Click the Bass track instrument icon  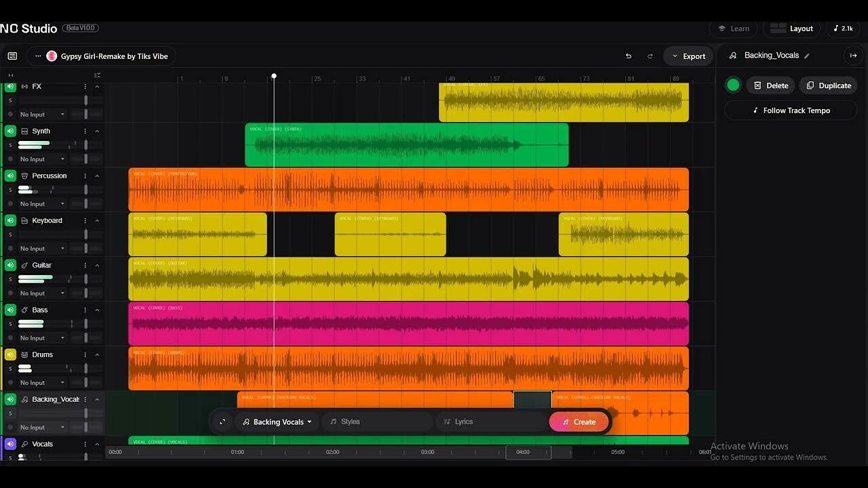point(25,310)
